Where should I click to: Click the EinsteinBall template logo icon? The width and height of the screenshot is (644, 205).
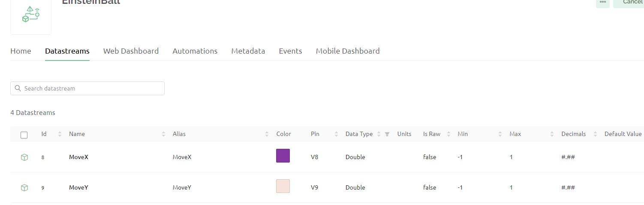click(x=31, y=15)
